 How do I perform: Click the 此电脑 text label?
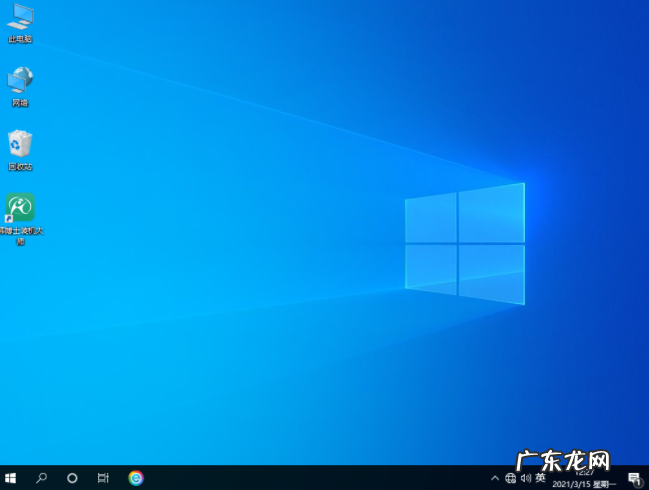(x=20, y=39)
